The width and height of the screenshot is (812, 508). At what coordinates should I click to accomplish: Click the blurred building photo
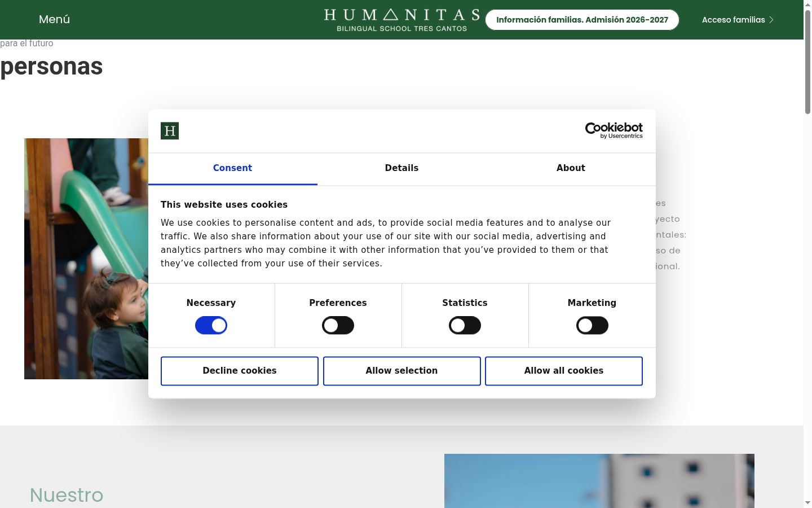(599, 481)
